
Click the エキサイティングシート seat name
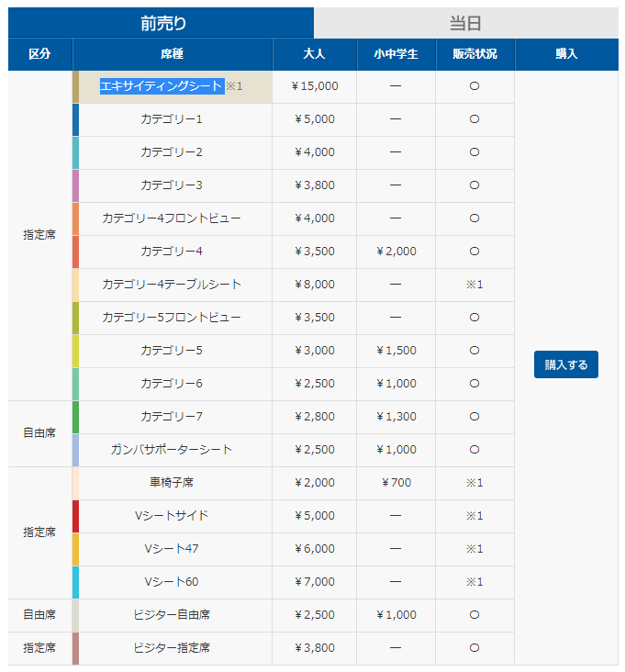point(162,85)
